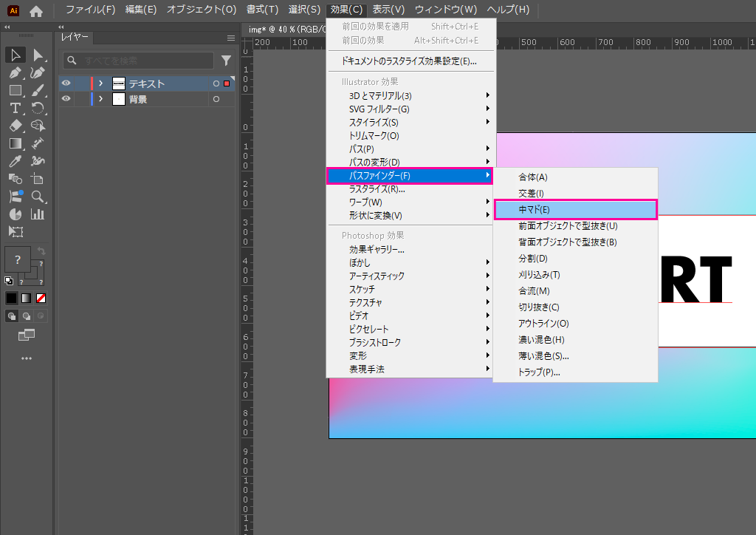
Task: Toggle visibility of the 背景 layer
Action: pos(66,99)
